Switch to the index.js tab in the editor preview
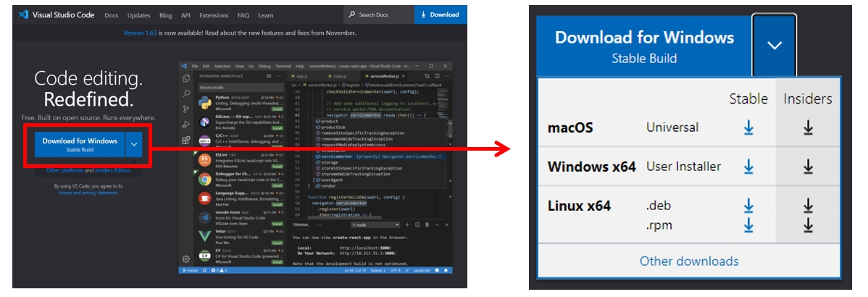This screenshot has width=868, height=297. [x=337, y=76]
